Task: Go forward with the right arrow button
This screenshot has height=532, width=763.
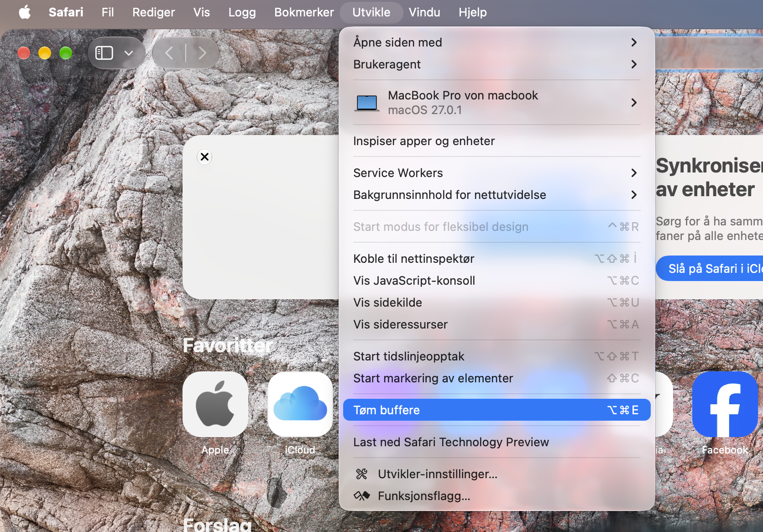Action: [202, 53]
